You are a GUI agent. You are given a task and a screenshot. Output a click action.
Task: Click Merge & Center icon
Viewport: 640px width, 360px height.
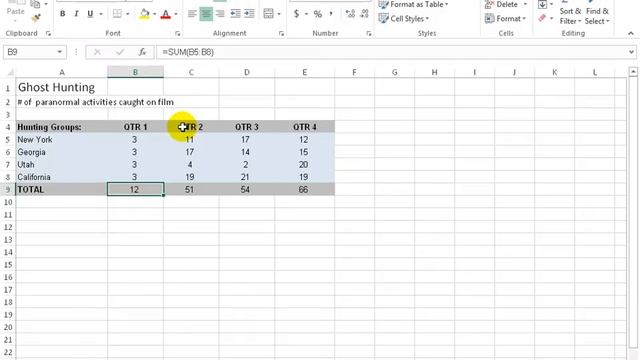[x=269, y=14]
